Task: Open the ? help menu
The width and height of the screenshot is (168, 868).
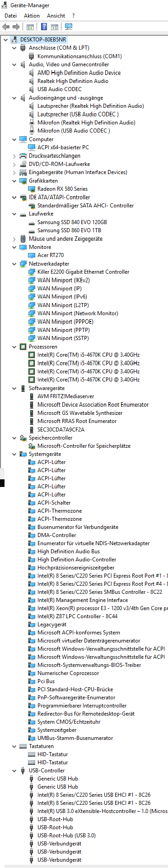Action: [x=73, y=16]
